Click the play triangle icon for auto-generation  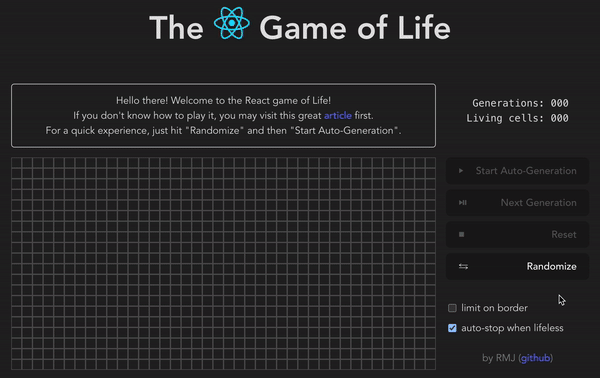(x=461, y=171)
